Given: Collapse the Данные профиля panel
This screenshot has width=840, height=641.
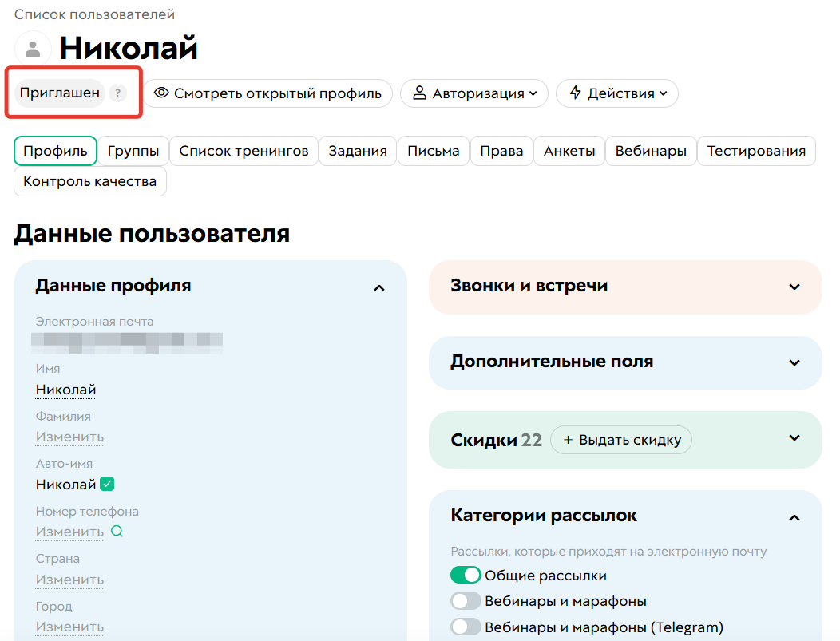Looking at the screenshot, I should point(380,287).
